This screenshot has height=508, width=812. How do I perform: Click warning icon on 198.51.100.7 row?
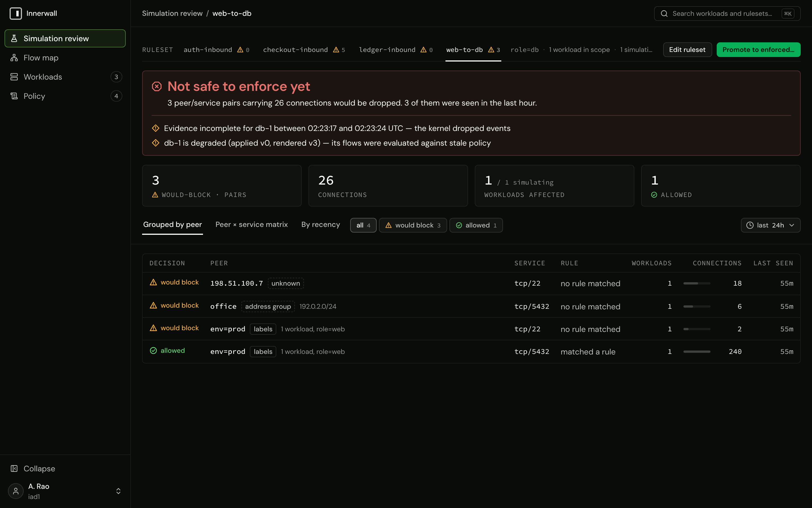[x=153, y=282]
